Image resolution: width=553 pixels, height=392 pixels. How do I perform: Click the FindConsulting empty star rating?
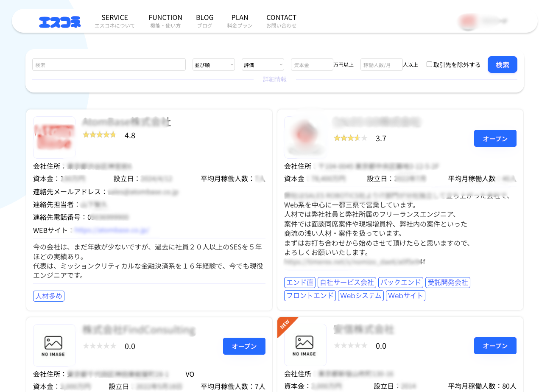(x=99, y=346)
